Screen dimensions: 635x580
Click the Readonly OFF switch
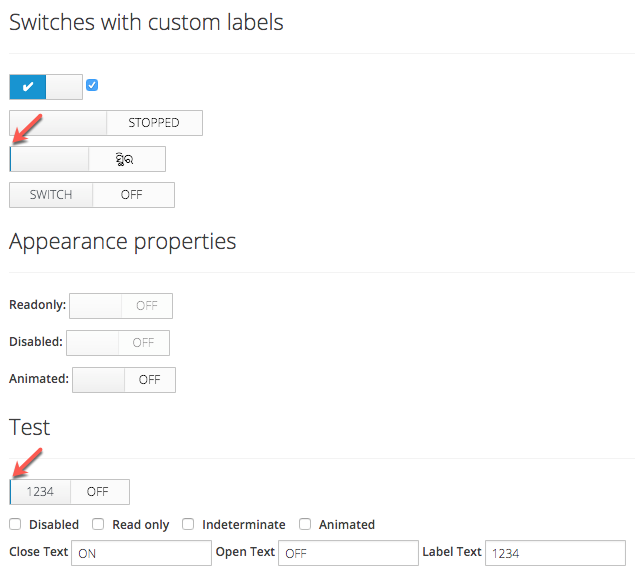(121, 306)
